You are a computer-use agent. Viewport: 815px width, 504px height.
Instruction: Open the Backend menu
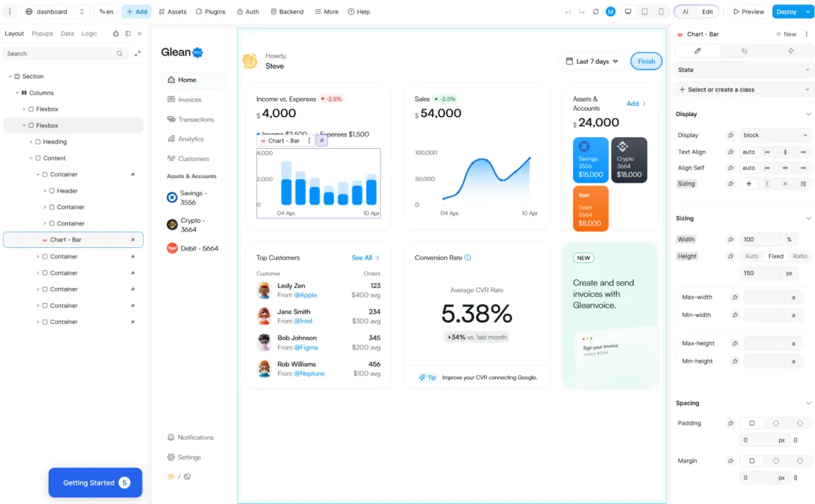(287, 12)
